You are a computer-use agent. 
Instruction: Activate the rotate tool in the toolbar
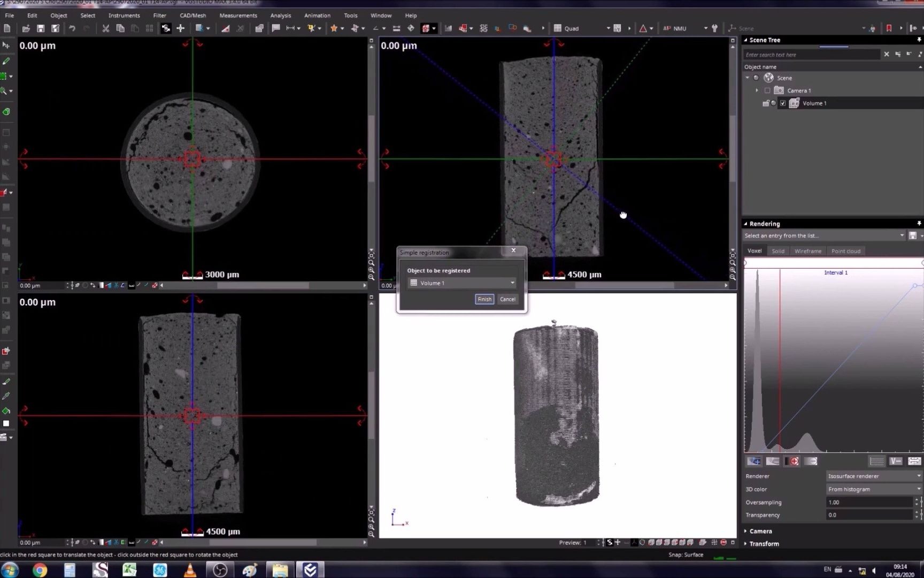click(166, 28)
